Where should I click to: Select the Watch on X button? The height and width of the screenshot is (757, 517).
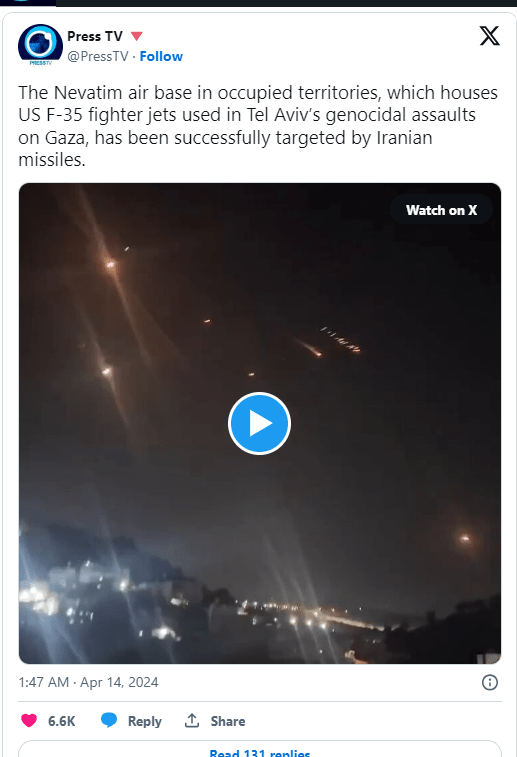click(441, 210)
